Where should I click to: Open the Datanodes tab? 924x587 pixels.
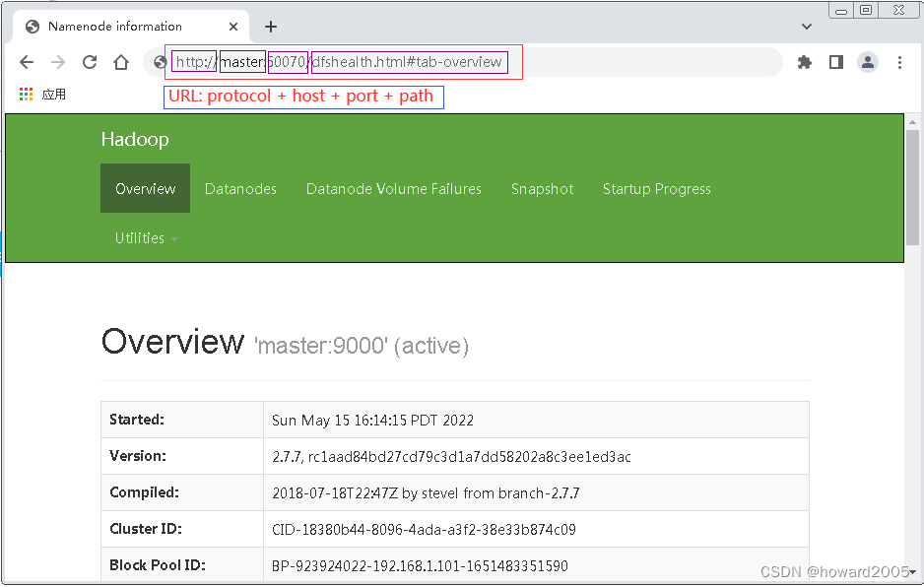[x=240, y=188]
